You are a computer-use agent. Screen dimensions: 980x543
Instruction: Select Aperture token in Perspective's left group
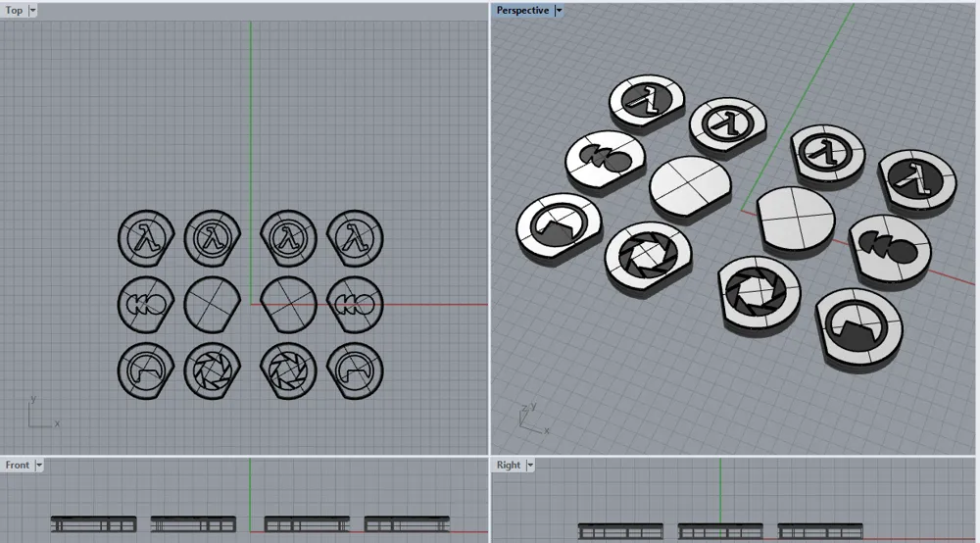pyautogui.click(x=648, y=258)
